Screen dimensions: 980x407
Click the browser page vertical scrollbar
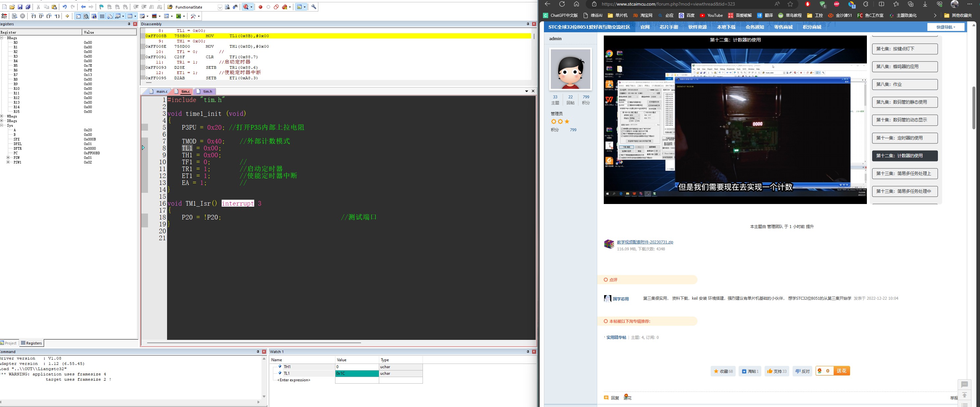tap(974, 108)
